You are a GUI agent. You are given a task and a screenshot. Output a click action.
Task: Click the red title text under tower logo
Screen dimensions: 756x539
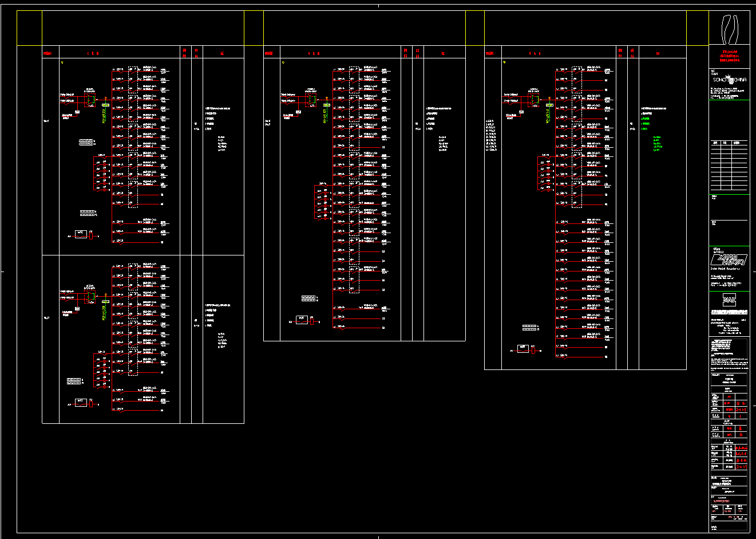(729, 55)
